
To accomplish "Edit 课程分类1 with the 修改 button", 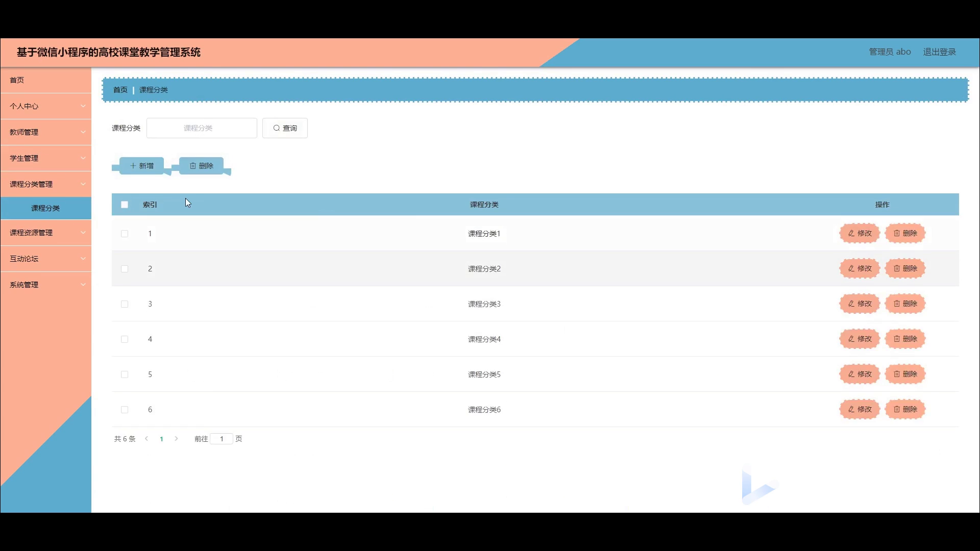I will (860, 233).
